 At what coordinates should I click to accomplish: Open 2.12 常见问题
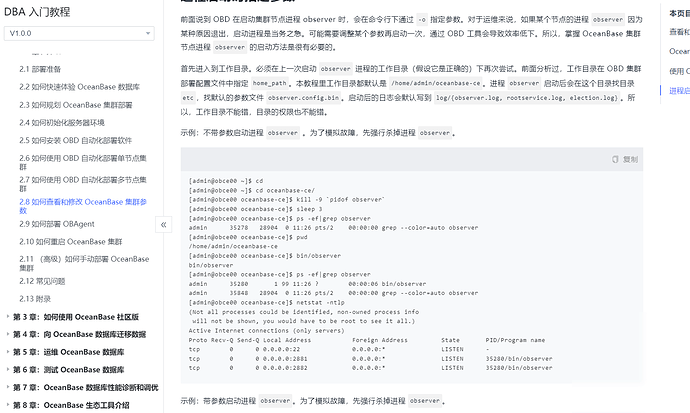click(x=42, y=281)
